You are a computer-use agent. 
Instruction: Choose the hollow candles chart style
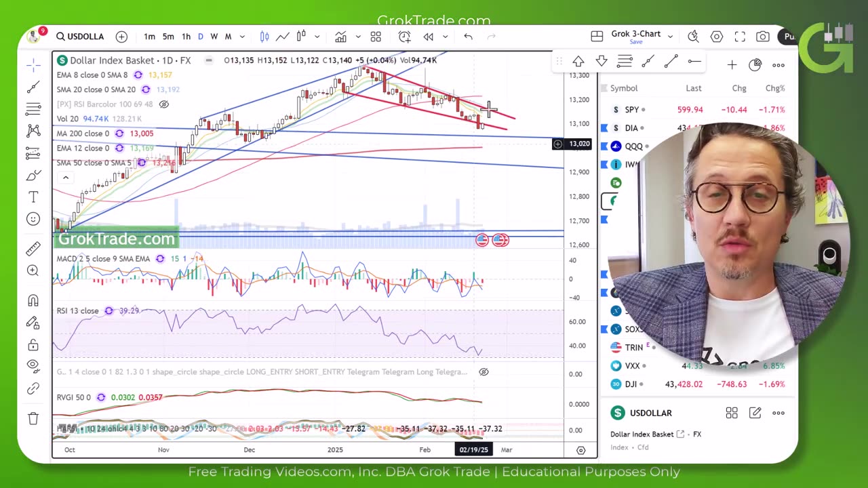(x=301, y=37)
